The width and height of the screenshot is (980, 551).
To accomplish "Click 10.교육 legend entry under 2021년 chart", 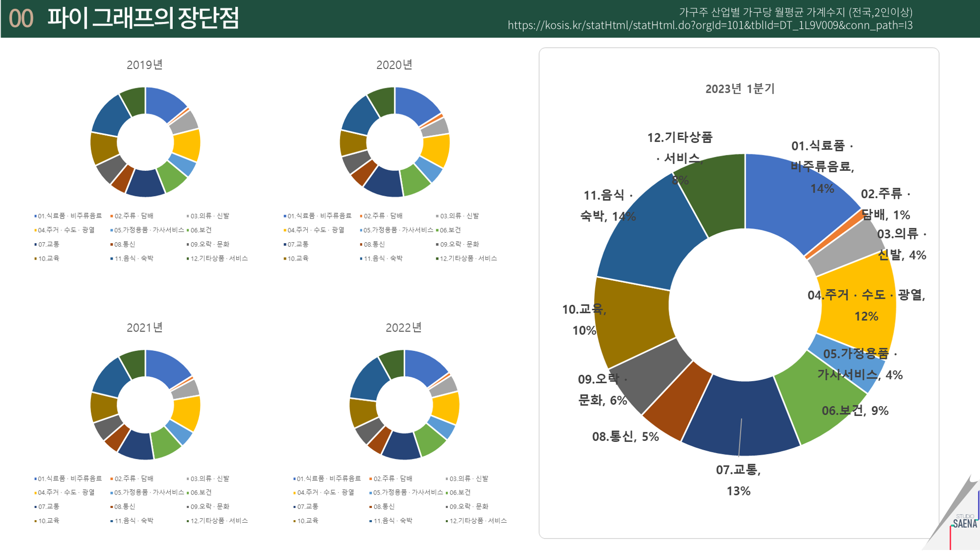I will pyautogui.click(x=48, y=521).
